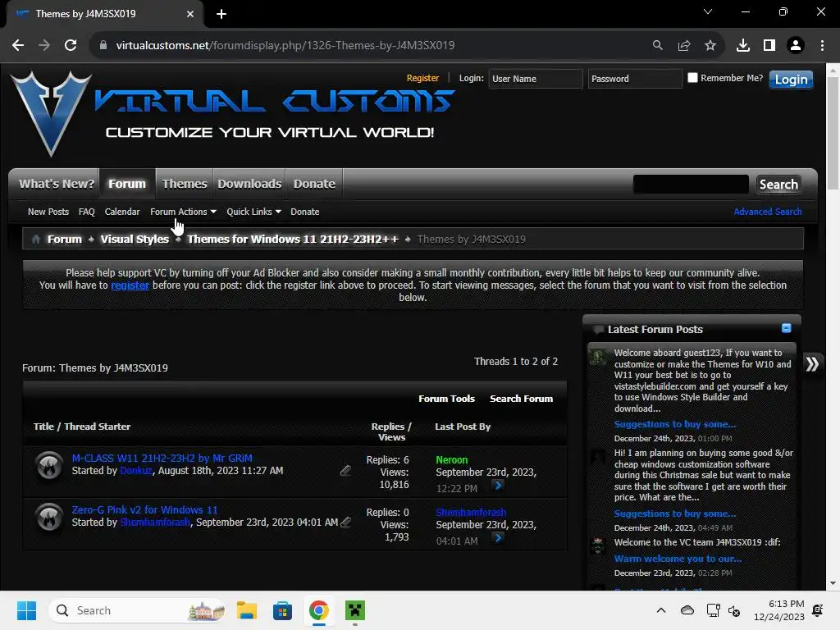840x630 pixels.
Task: Click the home icon in breadcrumb
Action: (x=36, y=240)
